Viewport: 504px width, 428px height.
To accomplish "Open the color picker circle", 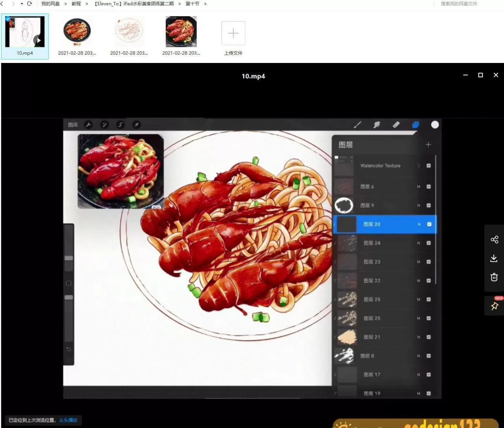I will pyautogui.click(x=435, y=125).
